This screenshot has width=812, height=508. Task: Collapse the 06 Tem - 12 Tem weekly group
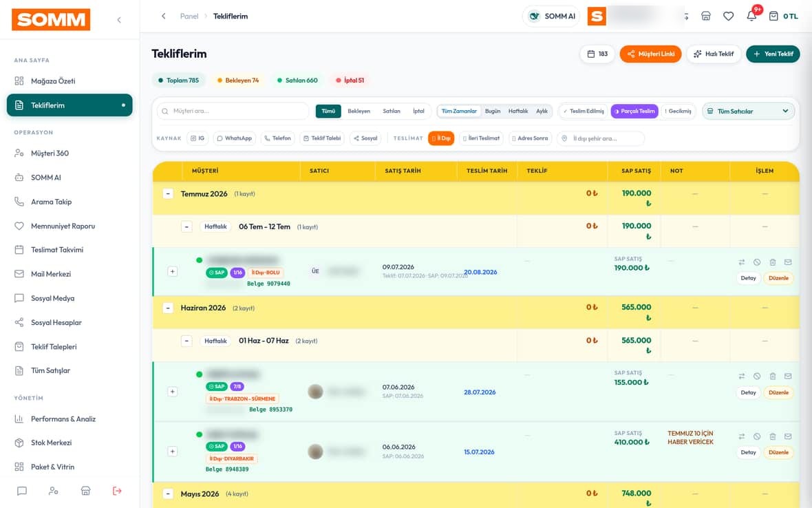click(187, 227)
